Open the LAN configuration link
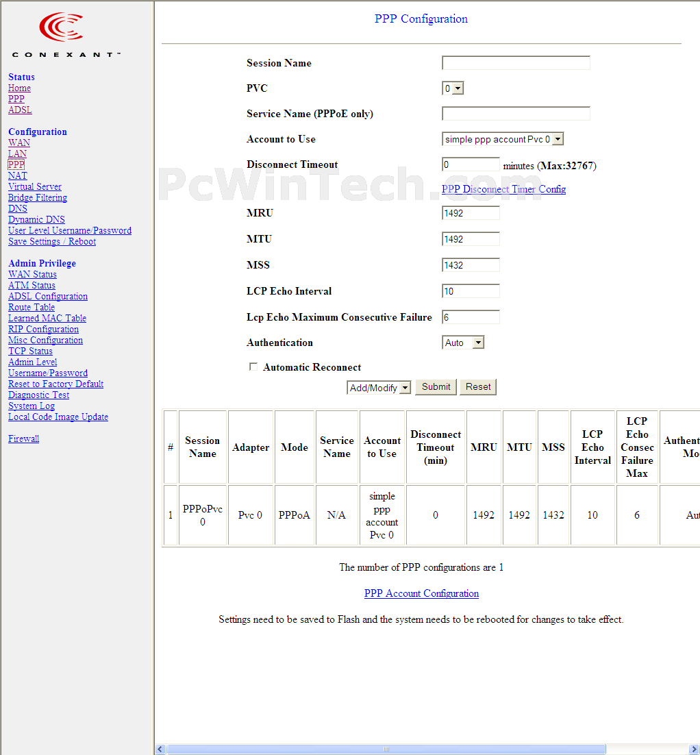This screenshot has height=755, width=700. click(17, 153)
